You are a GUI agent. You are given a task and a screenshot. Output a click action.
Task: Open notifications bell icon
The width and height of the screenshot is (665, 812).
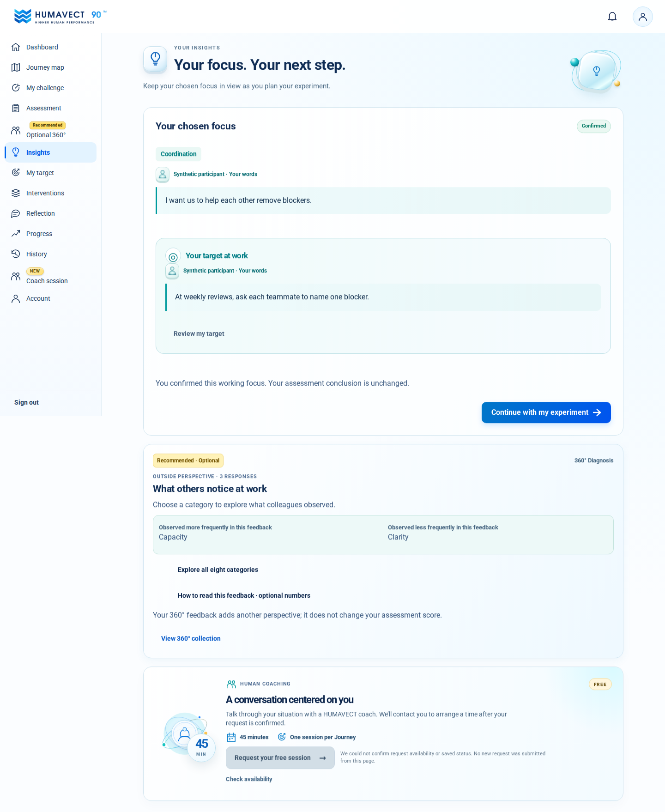[612, 17]
